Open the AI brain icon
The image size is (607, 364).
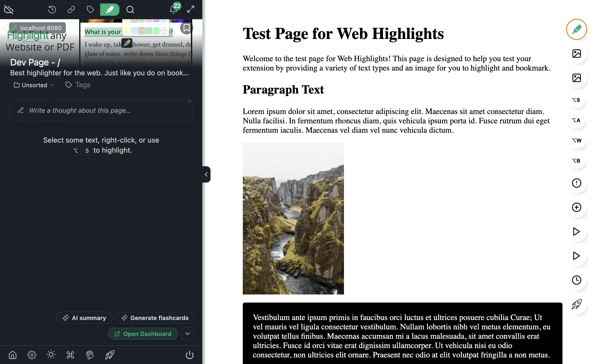(90, 355)
